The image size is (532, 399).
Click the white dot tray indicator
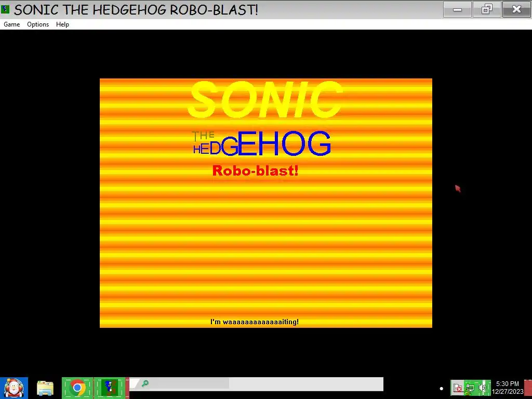tap(442, 389)
